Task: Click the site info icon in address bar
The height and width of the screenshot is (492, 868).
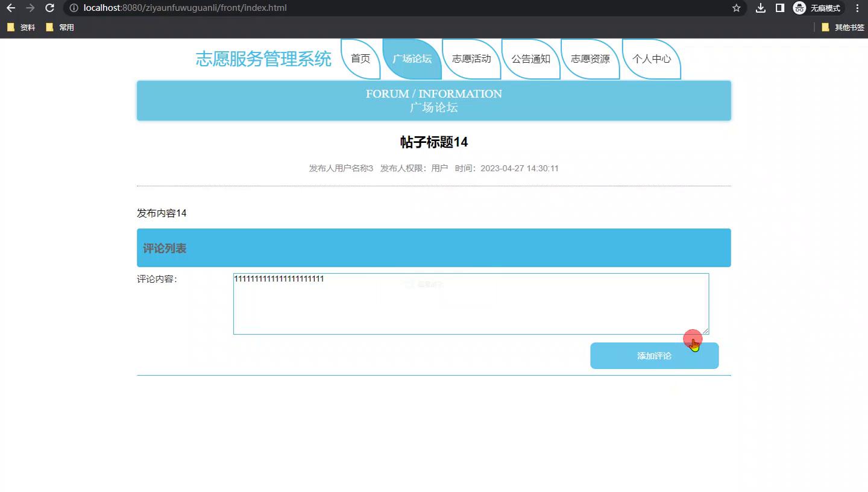Action: 74,8
